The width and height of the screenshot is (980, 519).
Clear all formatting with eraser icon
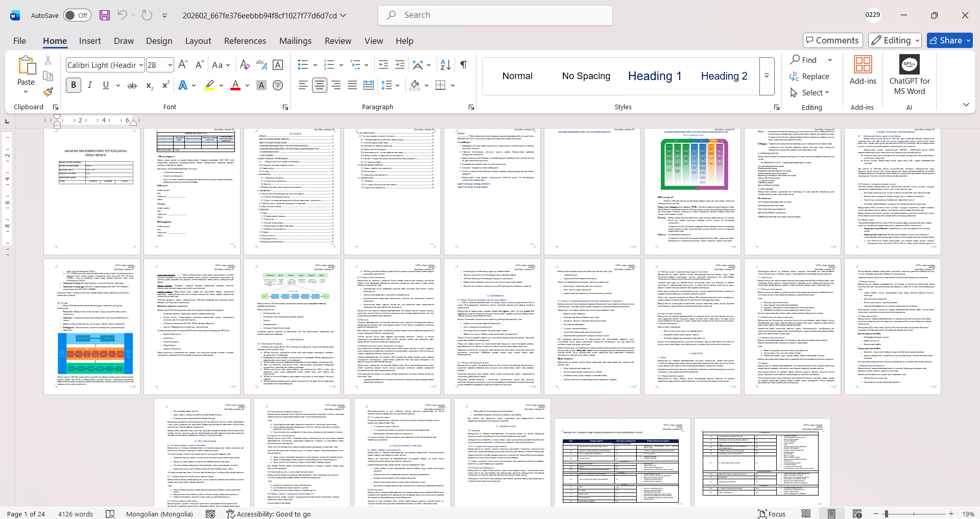tap(245, 65)
